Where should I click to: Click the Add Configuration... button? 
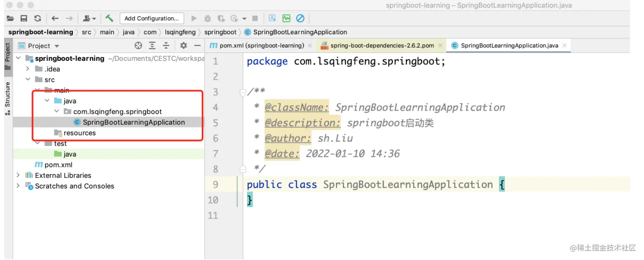pos(152,18)
